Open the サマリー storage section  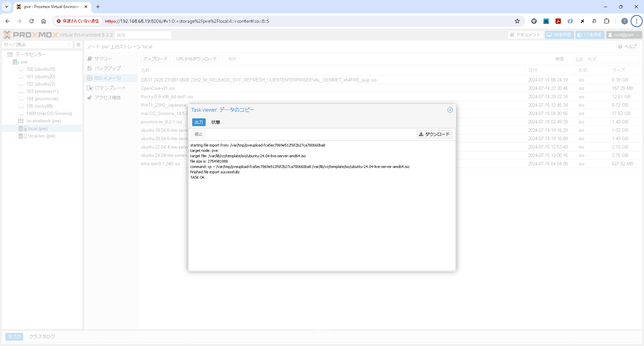pyautogui.click(x=111, y=59)
